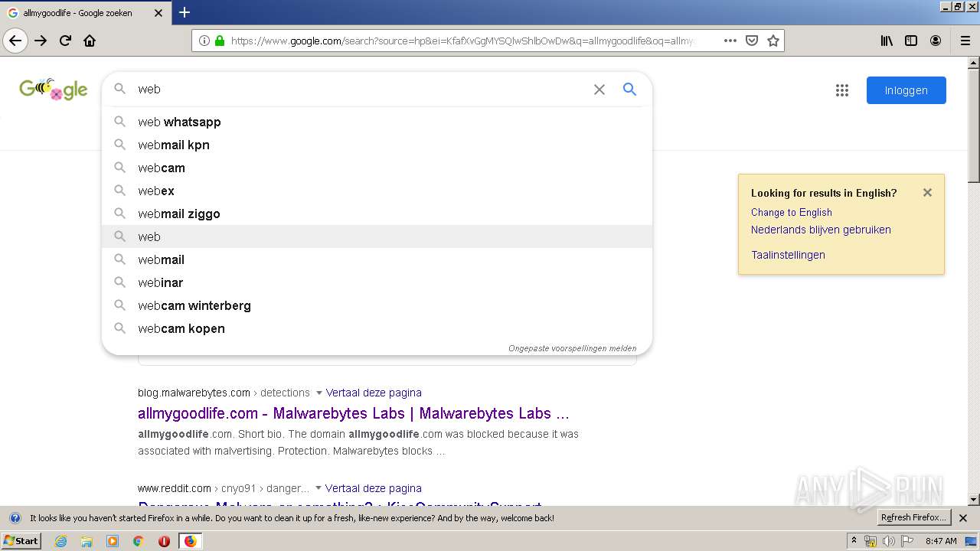The height and width of the screenshot is (551, 980).
Task: Show hidden system tray icons
Action: [854, 541]
